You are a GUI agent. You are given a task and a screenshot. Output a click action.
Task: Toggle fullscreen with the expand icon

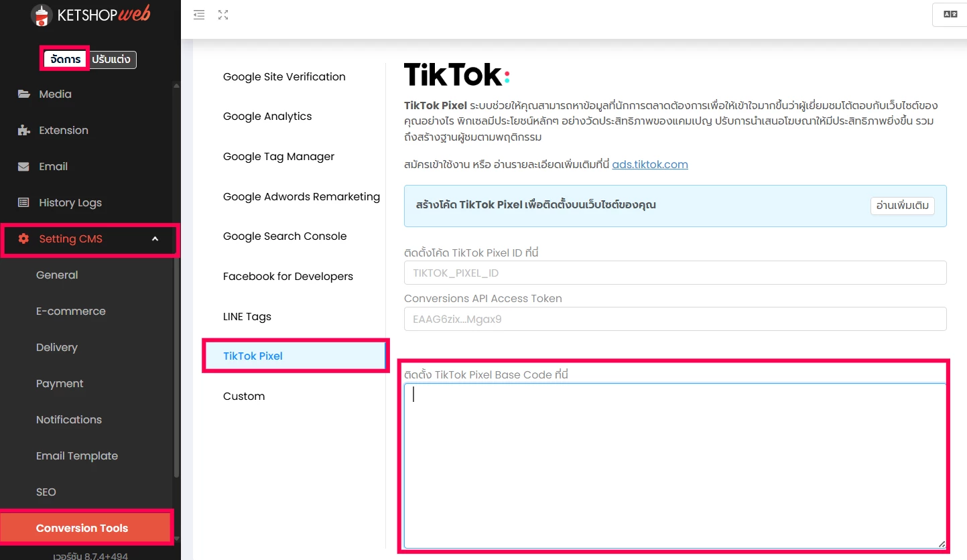[223, 15]
